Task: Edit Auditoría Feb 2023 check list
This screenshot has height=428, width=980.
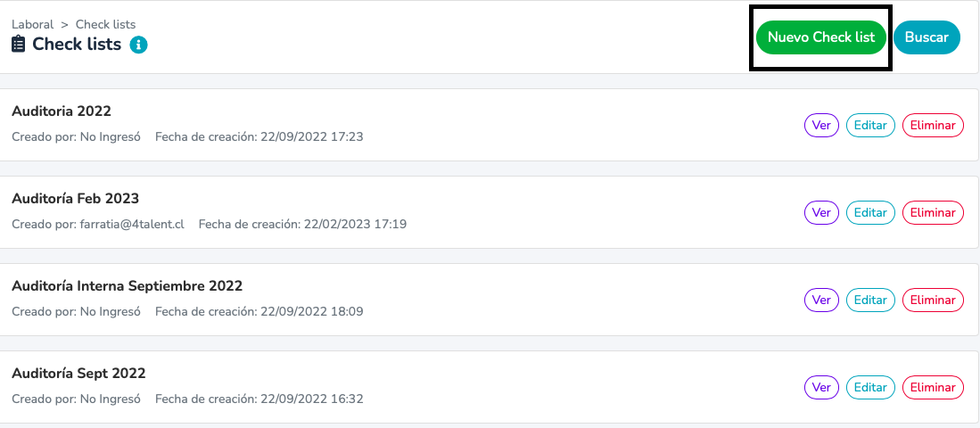Action: coord(870,212)
